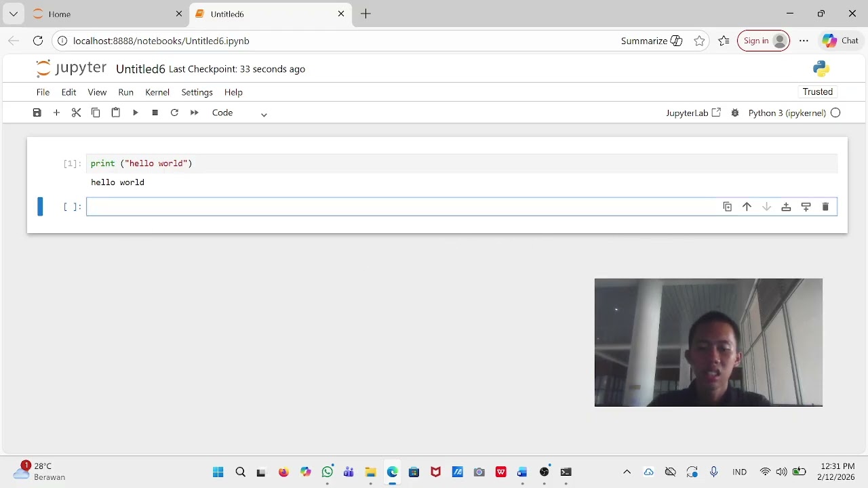This screenshot has height=488, width=868.
Task: Open the Help menu
Action: click(x=233, y=92)
